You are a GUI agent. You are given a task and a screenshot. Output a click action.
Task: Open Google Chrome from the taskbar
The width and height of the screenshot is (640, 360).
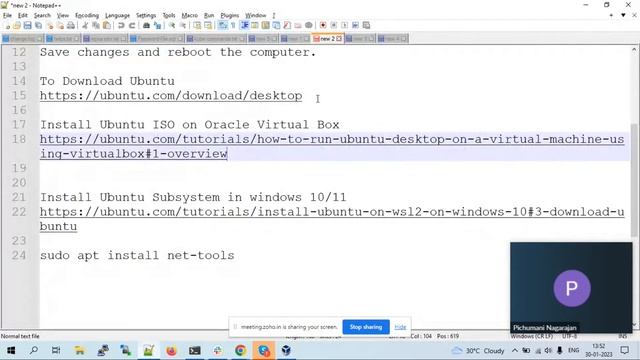[x=240, y=350]
